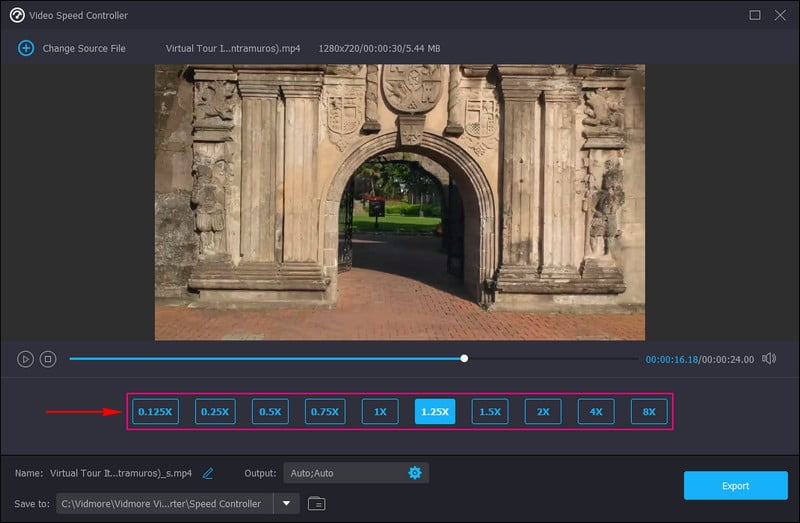Expand the Save to path dropdown

coord(287,503)
